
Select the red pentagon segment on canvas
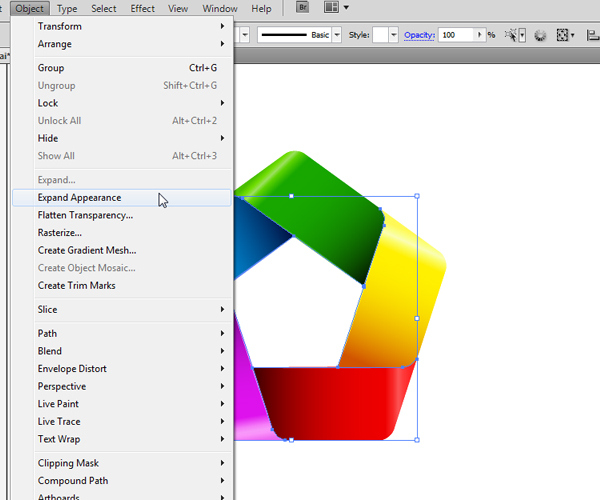click(x=333, y=402)
